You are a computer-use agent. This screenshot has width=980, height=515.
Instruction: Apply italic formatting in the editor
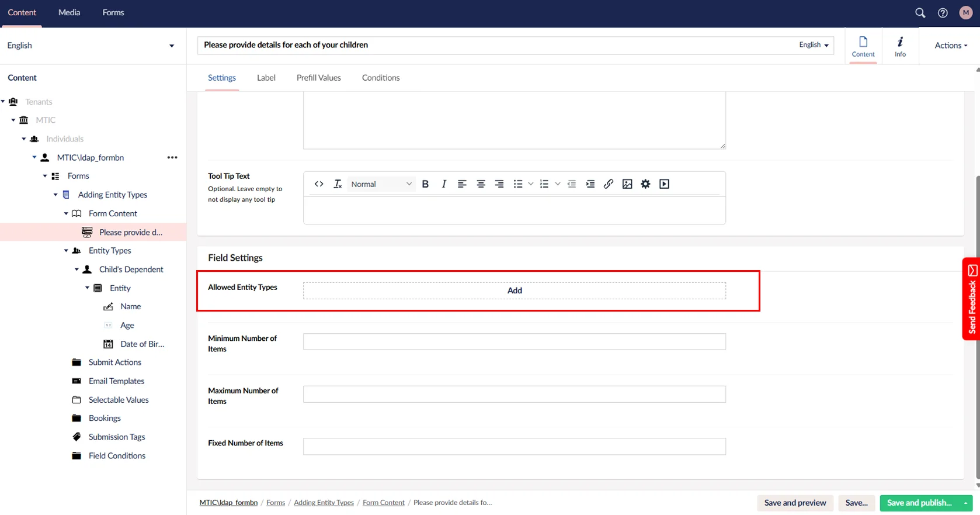click(444, 184)
